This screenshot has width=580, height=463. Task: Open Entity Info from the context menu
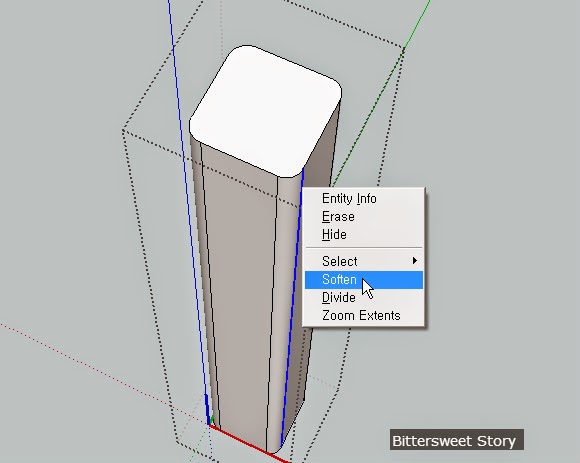[x=349, y=199]
